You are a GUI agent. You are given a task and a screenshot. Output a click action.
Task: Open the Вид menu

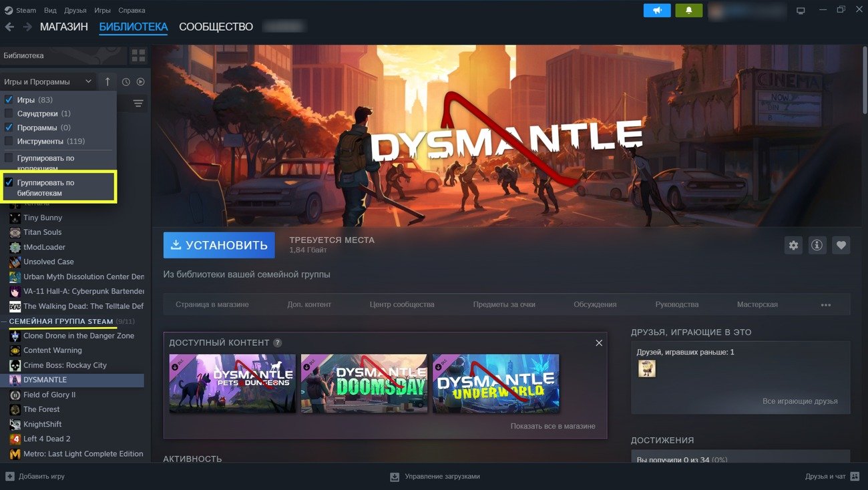click(x=50, y=10)
